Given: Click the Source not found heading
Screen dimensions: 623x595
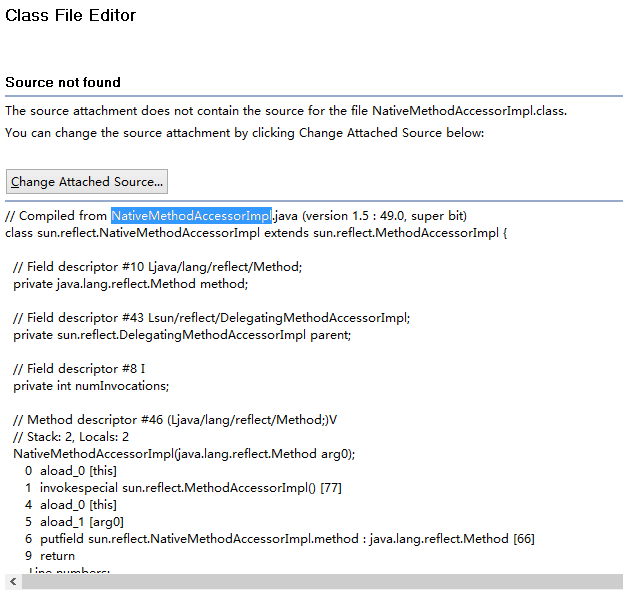Looking at the screenshot, I should 63,83.
